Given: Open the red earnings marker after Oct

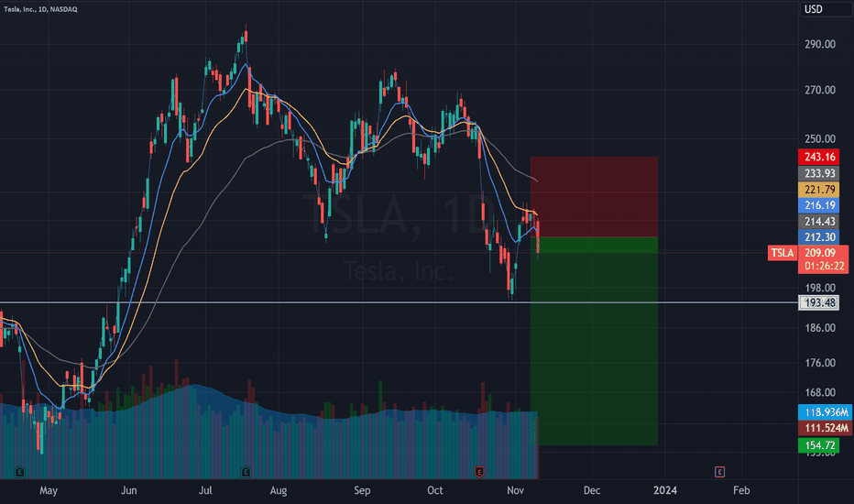Looking at the screenshot, I should pos(479,472).
